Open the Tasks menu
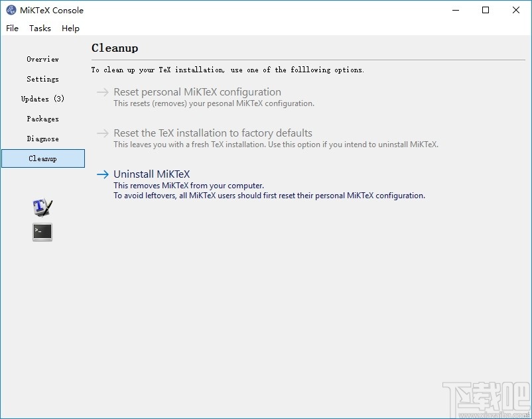The height and width of the screenshot is (419, 532). pyautogui.click(x=40, y=28)
